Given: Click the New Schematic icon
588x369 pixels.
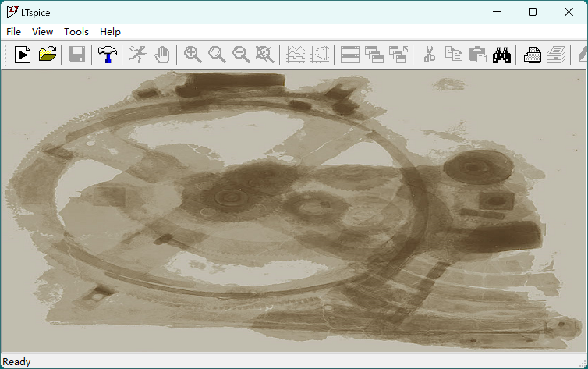Looking at the screenshot, I should 23,55.
